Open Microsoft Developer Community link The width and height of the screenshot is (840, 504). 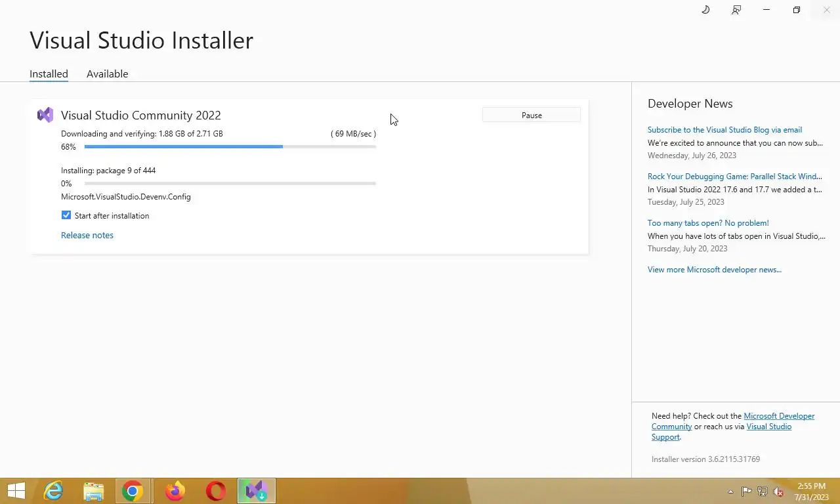[x=779, y=416]
